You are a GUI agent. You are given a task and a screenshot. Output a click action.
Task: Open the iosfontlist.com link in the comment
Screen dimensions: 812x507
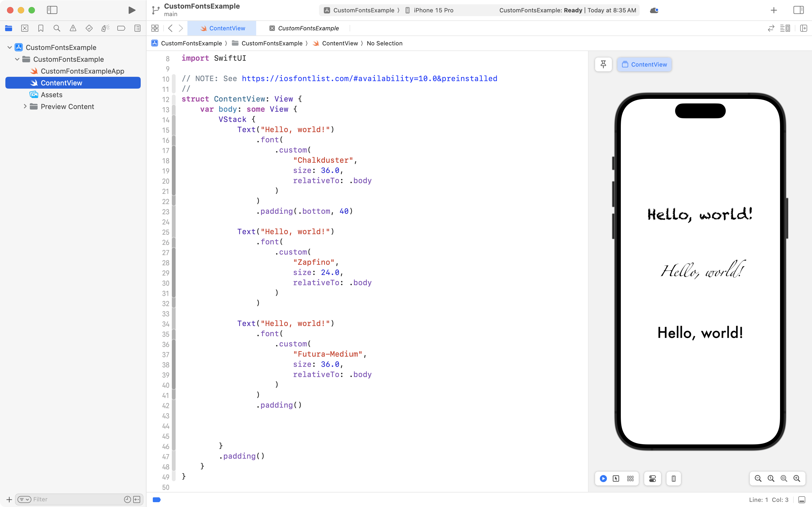pyautogui.click(x=369, y=78)
